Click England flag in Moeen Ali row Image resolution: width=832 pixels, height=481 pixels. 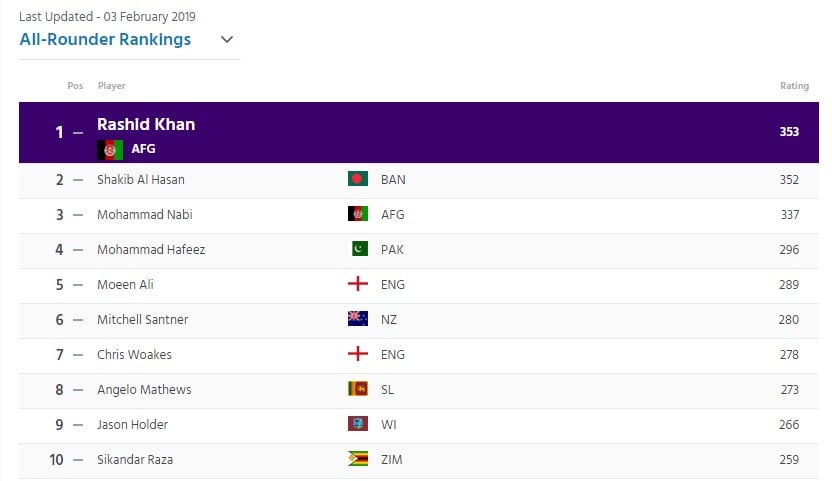click(x=358, y=284)
